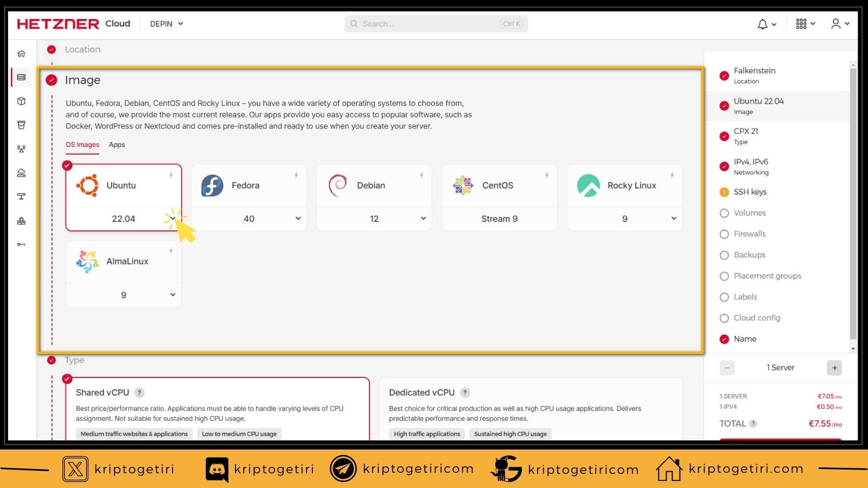This screenshot has width=868, height=488.
Task: Click the Debian swirl logo
Action: [338, 185]
